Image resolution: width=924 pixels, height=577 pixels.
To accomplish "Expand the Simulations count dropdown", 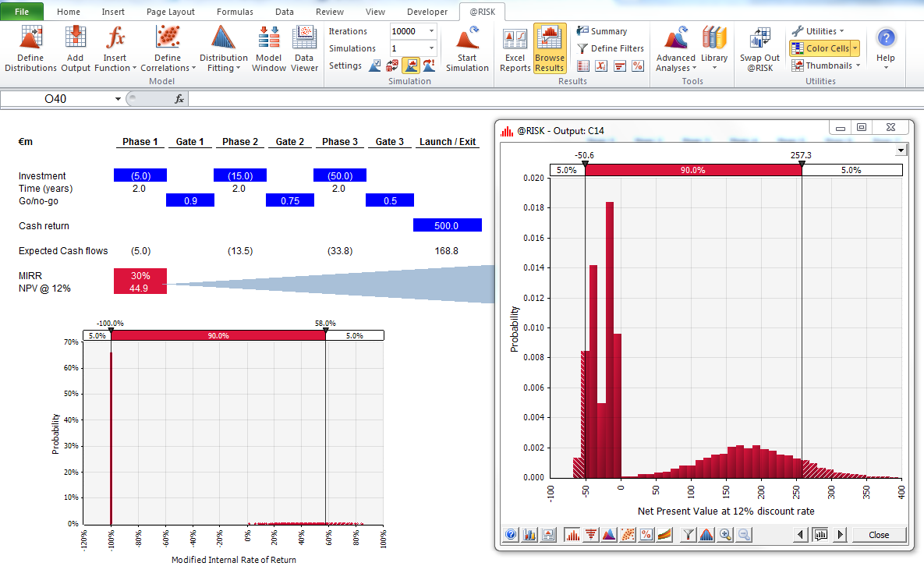I will pos(431,49).
